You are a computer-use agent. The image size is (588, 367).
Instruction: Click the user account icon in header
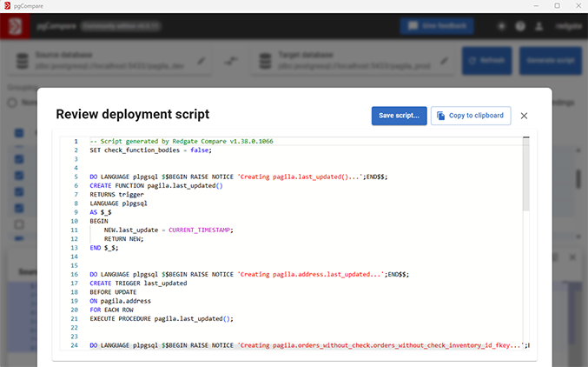(x=538, y=26)
